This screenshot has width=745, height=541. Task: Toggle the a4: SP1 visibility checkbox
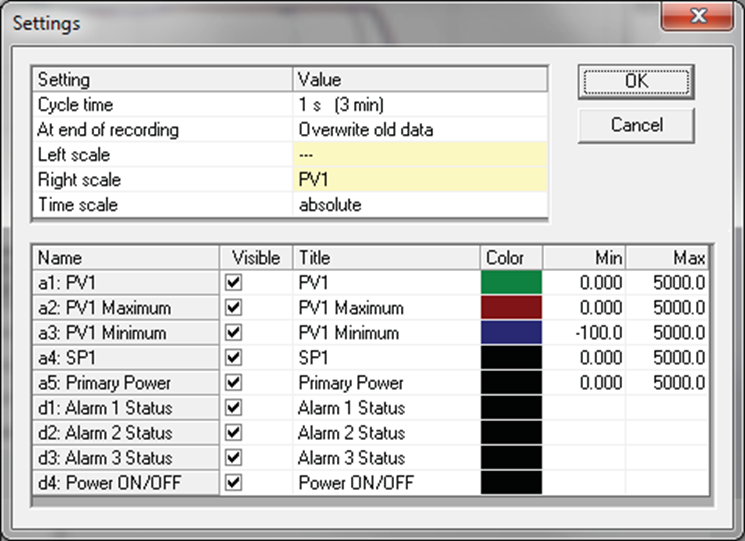click(x=233, y=358)
